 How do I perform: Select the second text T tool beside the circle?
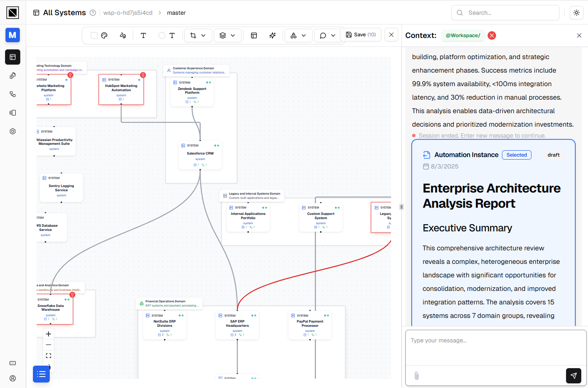pos(172,35)
